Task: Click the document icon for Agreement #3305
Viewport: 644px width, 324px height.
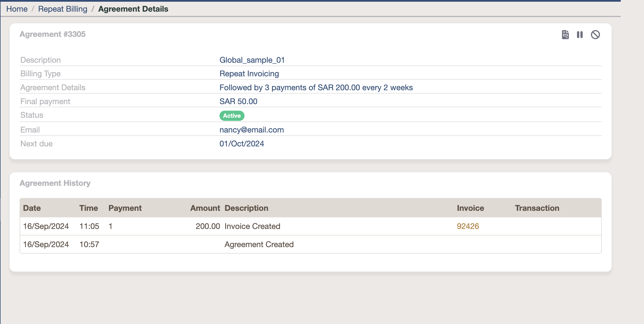Action: [565, 35]
